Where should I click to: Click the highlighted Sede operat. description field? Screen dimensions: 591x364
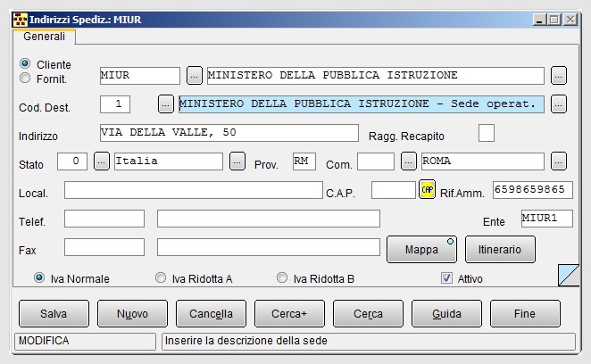point(362,104)
